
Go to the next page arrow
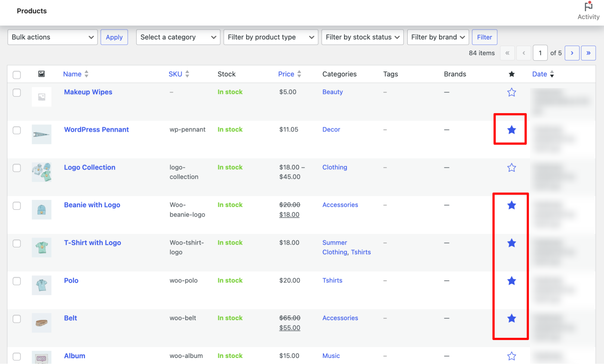click(x=572, y=53)
